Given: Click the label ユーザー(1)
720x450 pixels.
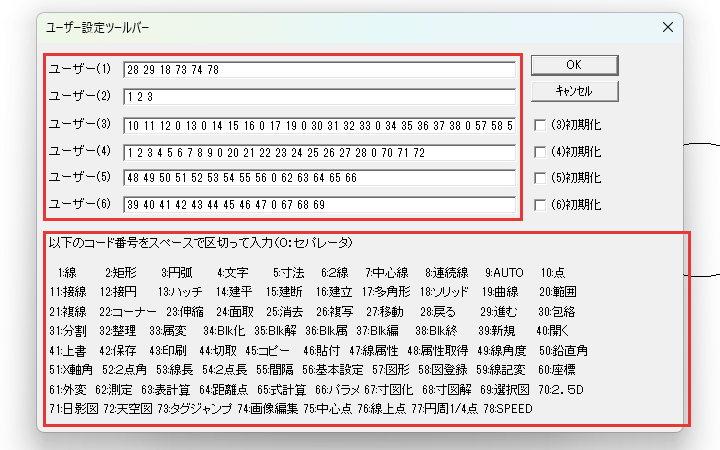Looking at the screenshot, I should pyautogui.click(x=80, y=69).
